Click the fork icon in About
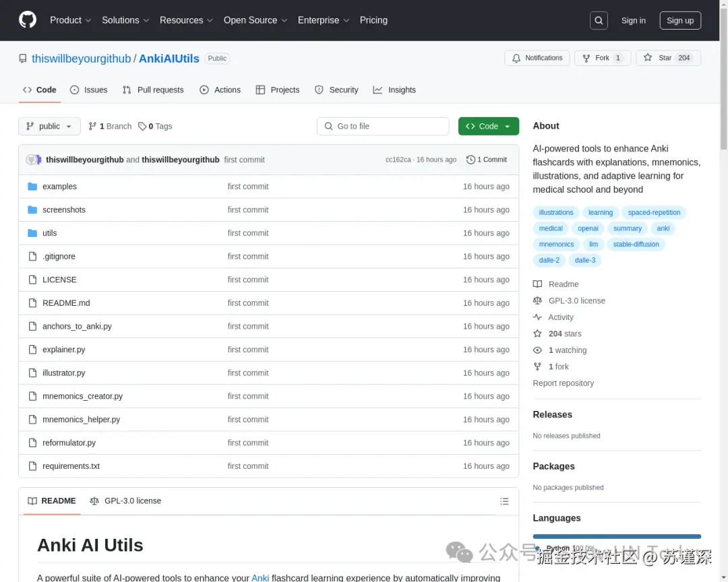The width and height of the screenshot is (728, 582). (x=537, y=366)
